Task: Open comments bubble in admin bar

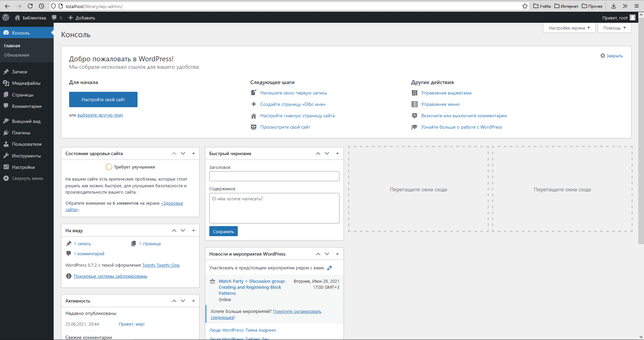Action: pyautogui.click(x=54, y=18)
